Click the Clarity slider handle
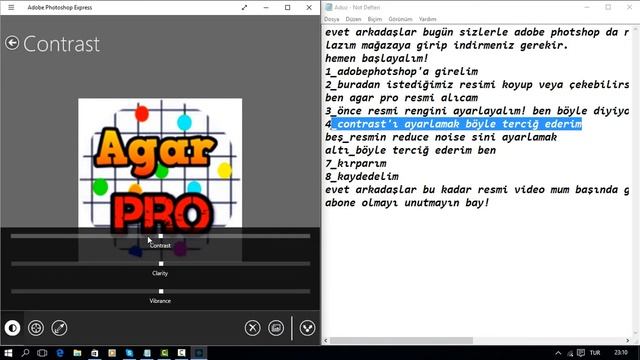640x360 pixels. coord(161,264)
